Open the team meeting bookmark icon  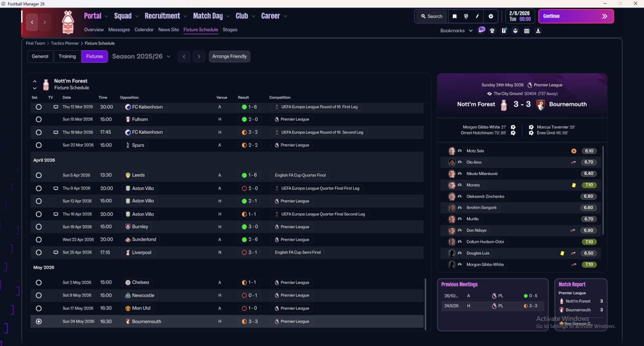515,31
